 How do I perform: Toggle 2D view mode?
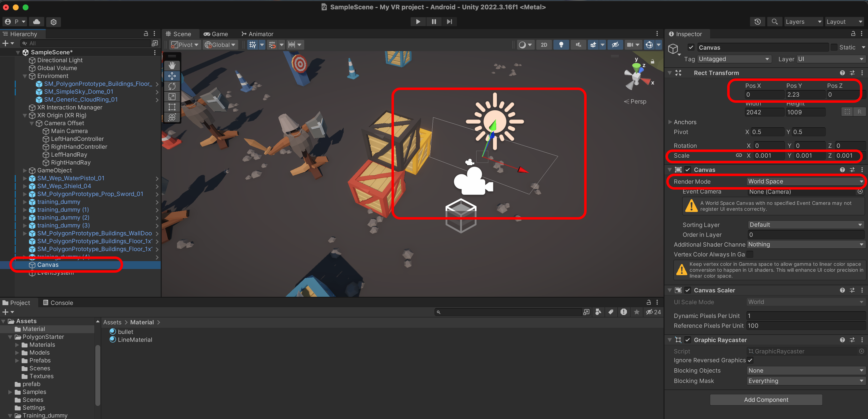click(x=544, y=45)
